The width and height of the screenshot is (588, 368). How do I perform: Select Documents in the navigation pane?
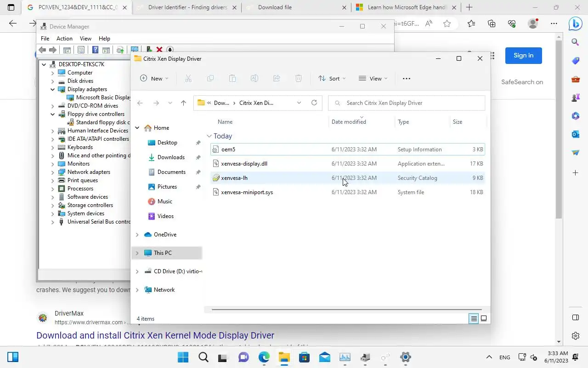171,172
